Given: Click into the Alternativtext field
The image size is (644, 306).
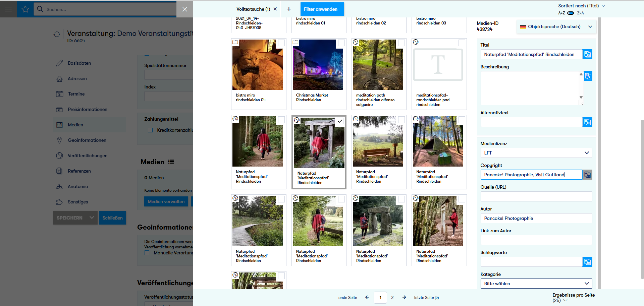Looking at the screenshot, I should click(x=532, y=122).
